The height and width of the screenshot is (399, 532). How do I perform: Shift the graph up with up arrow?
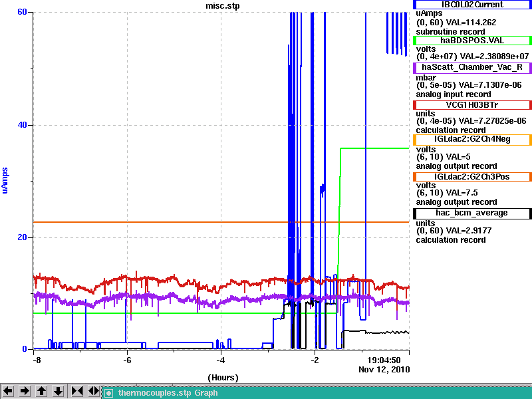coord(42,391)
